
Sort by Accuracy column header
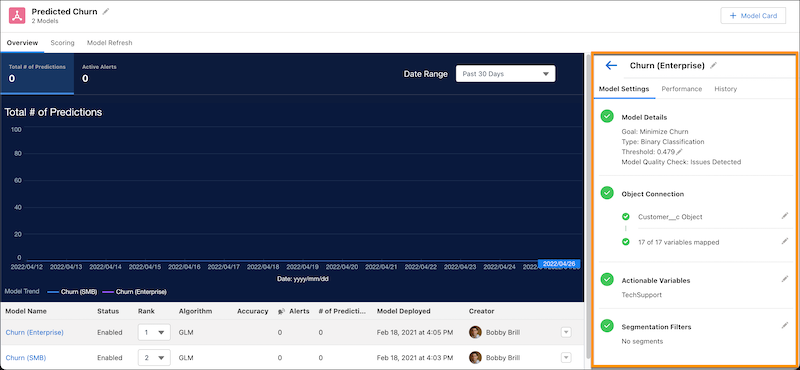253,311
